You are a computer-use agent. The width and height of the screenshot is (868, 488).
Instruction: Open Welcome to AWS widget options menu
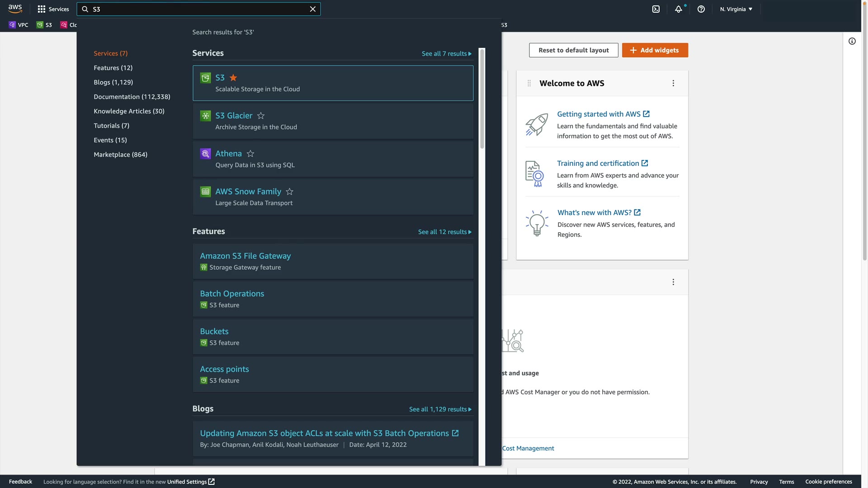coord(673,83)
